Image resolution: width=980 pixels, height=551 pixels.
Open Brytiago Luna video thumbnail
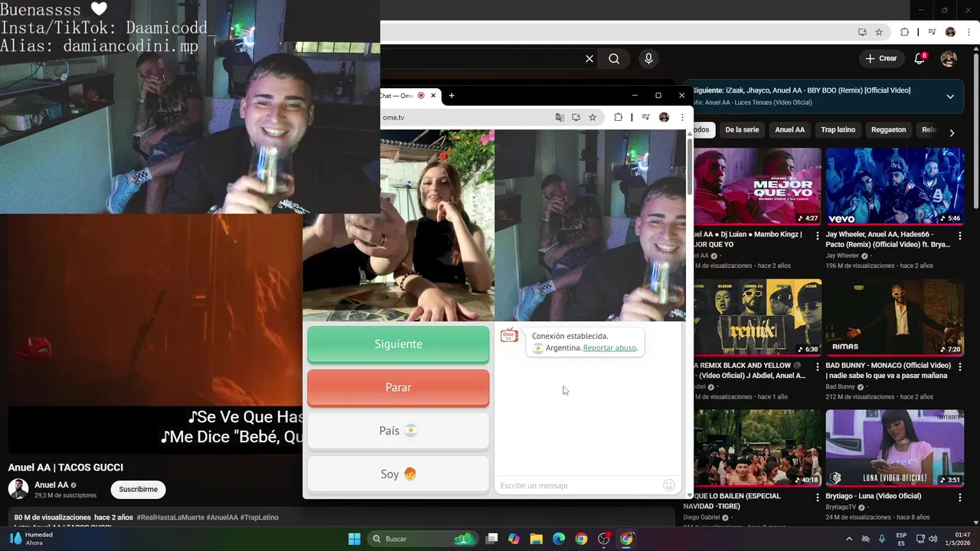click(x=894, y=448)
